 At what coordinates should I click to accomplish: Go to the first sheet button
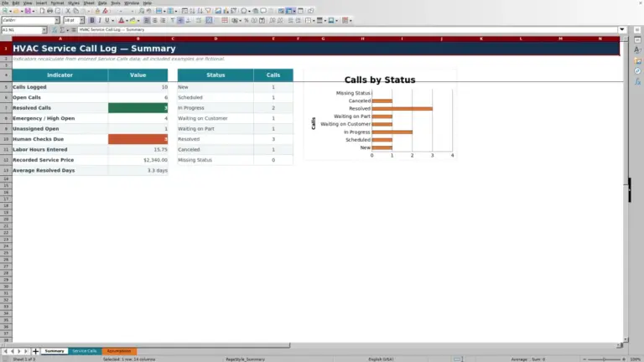5,351
